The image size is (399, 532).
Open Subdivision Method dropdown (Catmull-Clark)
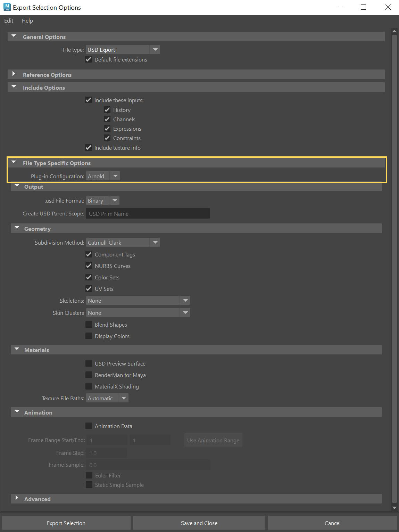[123, 243]
